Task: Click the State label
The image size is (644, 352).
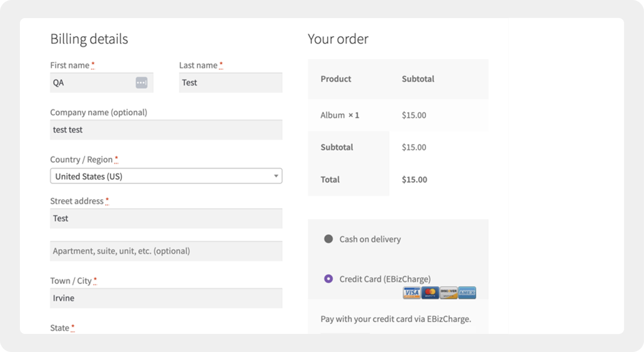Action: [x=60, y=328]
